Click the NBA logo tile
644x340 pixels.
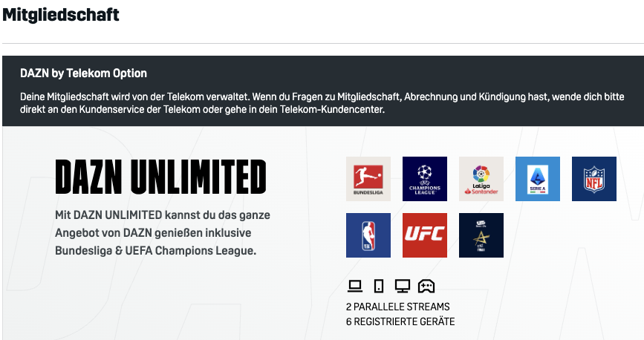click(x=368, y=235)
